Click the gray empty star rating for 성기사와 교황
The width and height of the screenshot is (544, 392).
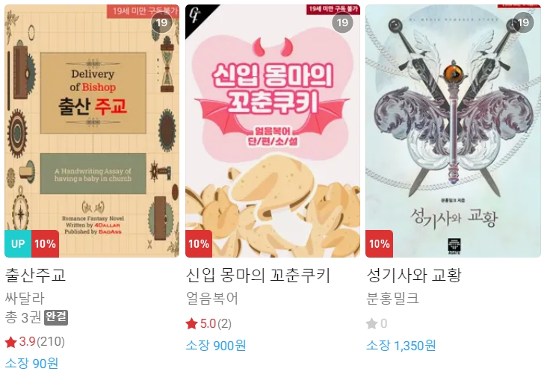click(x=371, y=324)
